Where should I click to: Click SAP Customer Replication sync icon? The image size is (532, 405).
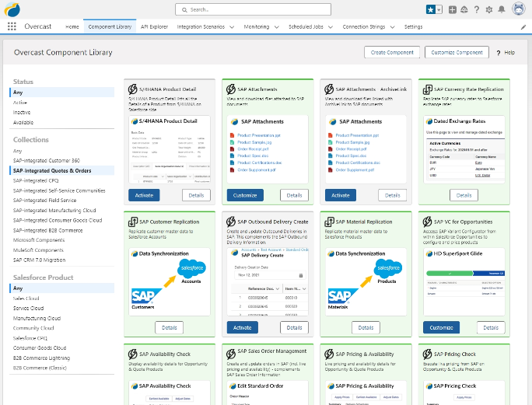pos(133,222)
